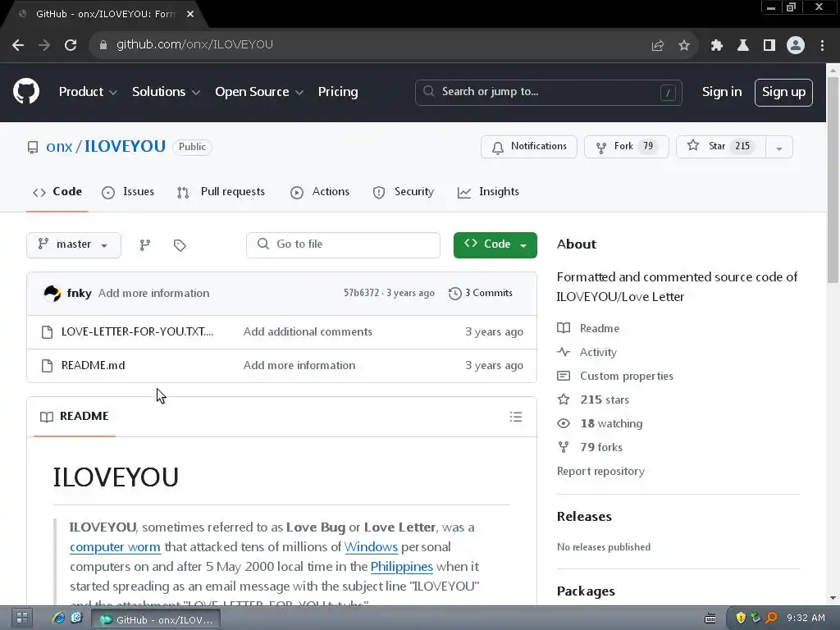Image resolution: width=840 pixels, height=630 pixels.
Task: Open Custom properties link
Action: click(615, 376)
